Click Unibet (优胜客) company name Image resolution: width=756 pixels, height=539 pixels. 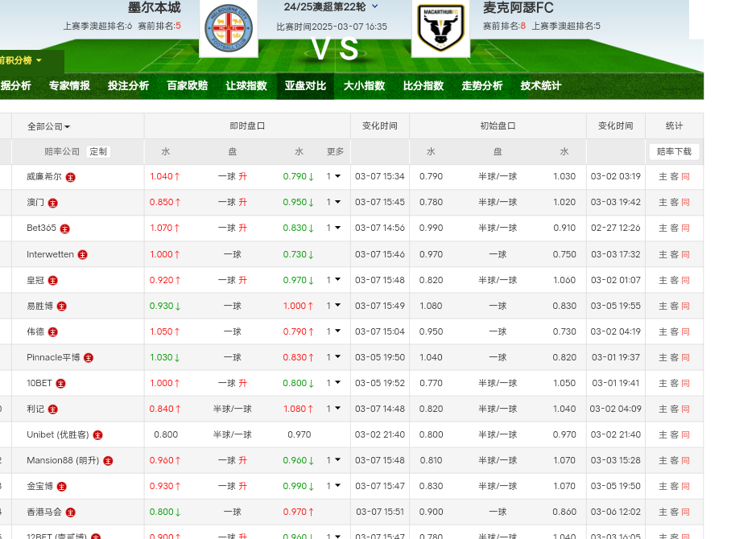pos(58,435)
